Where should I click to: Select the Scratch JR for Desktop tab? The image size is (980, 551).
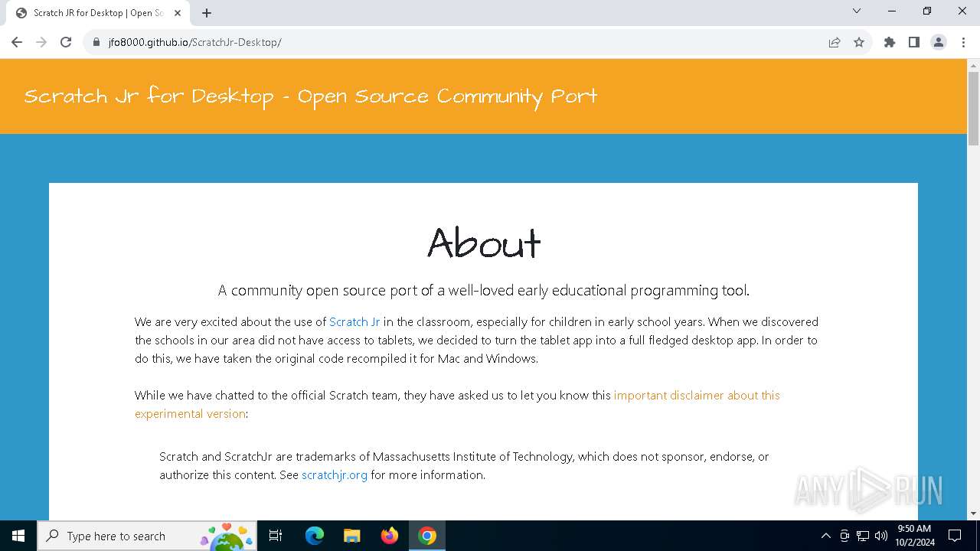click(98, 13)
